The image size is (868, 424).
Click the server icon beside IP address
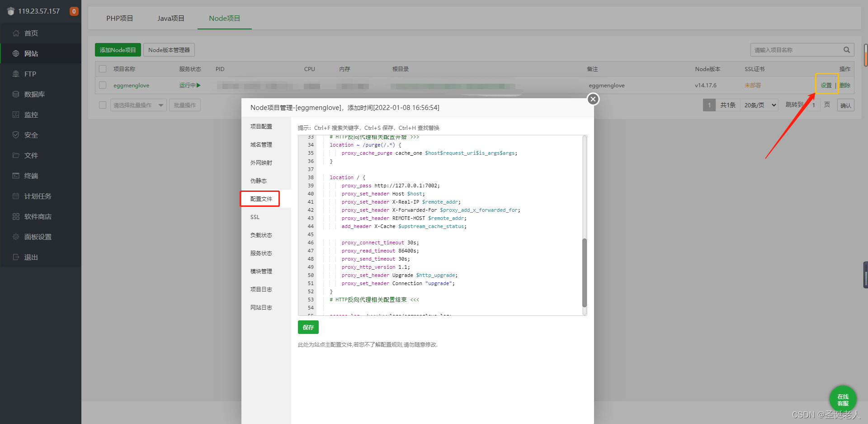tap(11, 11)
